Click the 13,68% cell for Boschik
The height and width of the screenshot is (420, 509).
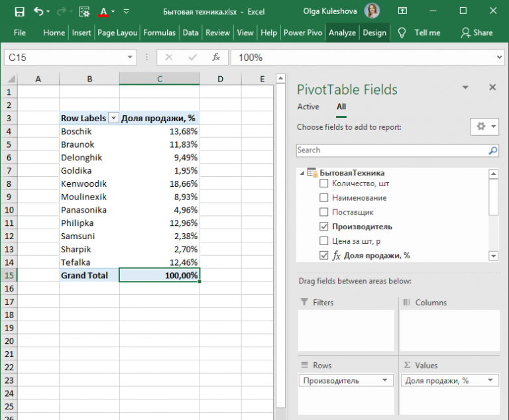point(159,131)
